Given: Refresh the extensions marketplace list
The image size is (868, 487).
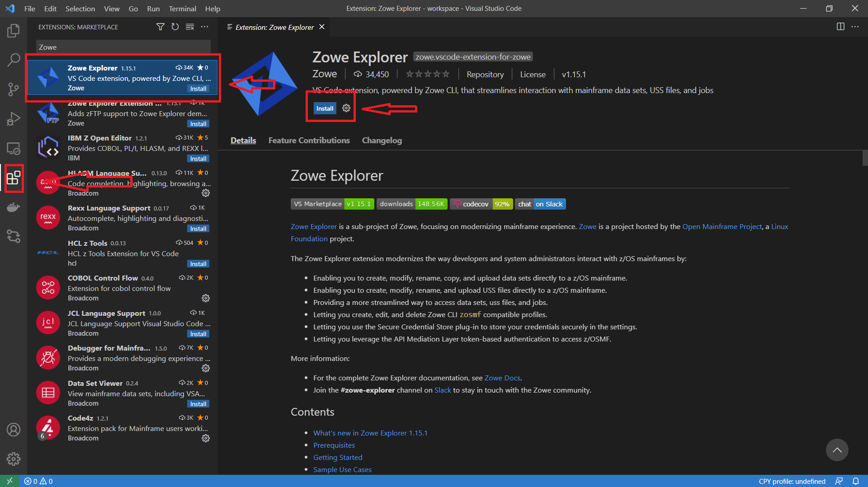Looking at the screenshot, I should 175,27.
